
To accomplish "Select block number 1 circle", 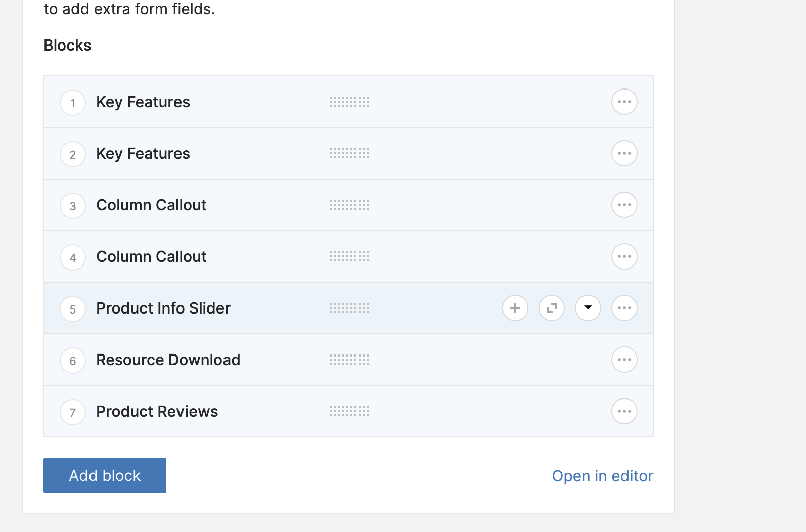I will 73,103.
